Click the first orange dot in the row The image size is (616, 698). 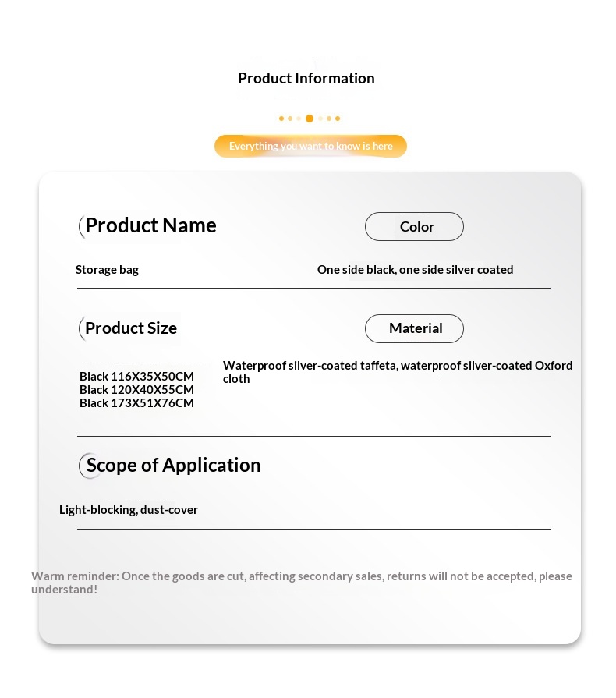[281, 119]
